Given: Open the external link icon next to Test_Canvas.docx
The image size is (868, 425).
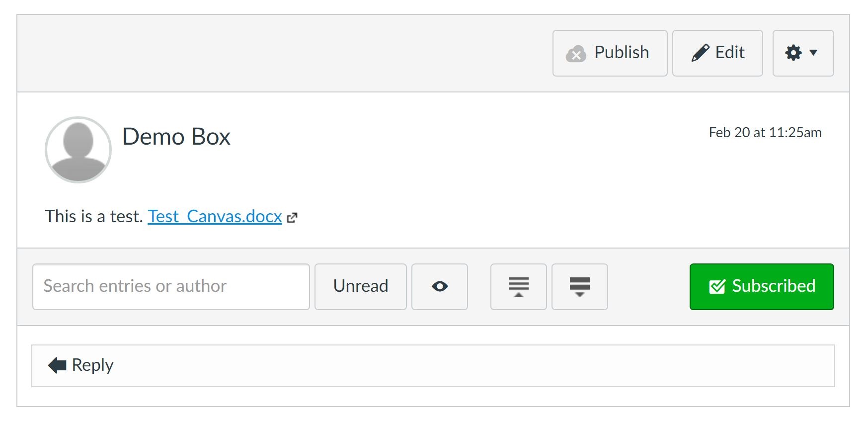Looking at the screenshot, I should tap(292, 217).
